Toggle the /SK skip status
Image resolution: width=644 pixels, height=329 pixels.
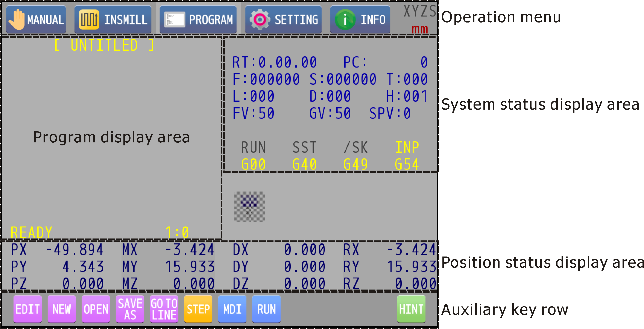(355, 147)
